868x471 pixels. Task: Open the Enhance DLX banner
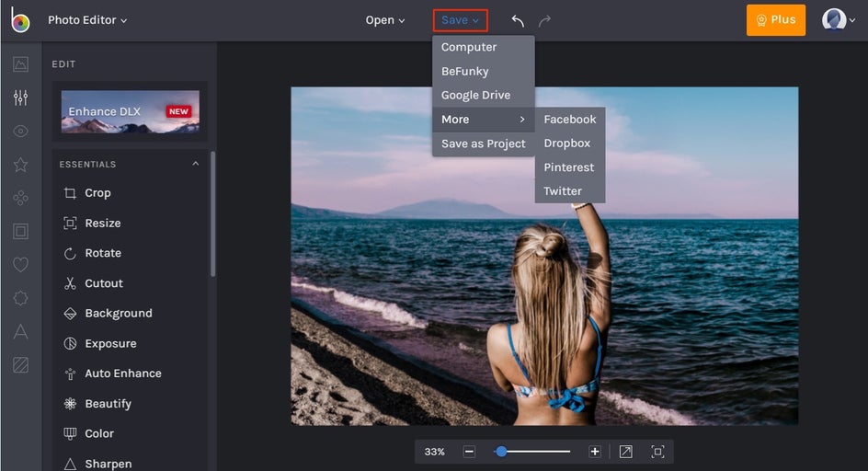[130, 112]
